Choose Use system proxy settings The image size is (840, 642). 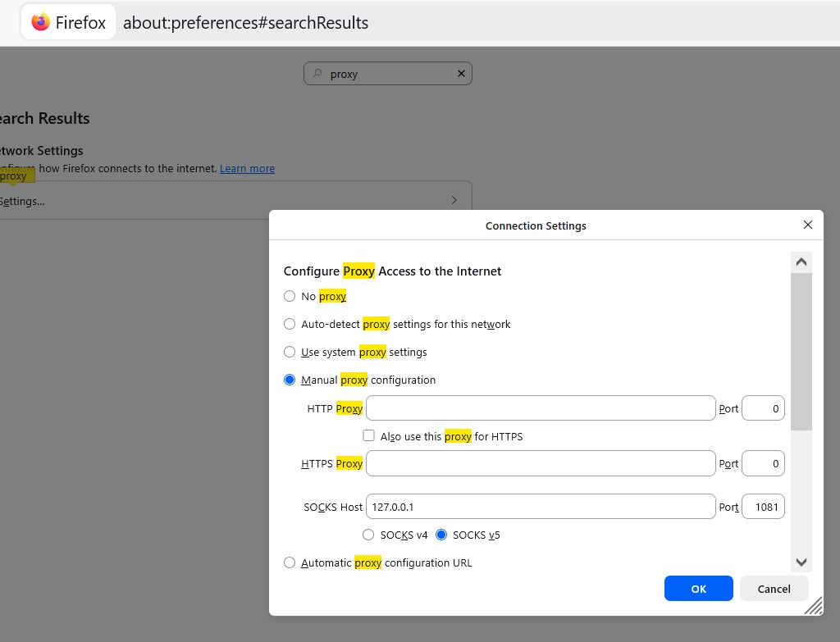(290, 352)
